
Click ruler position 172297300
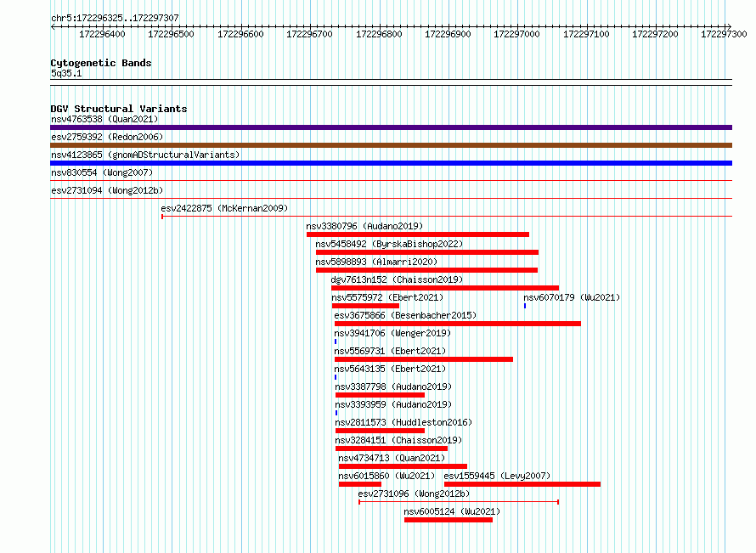[725, 34]
